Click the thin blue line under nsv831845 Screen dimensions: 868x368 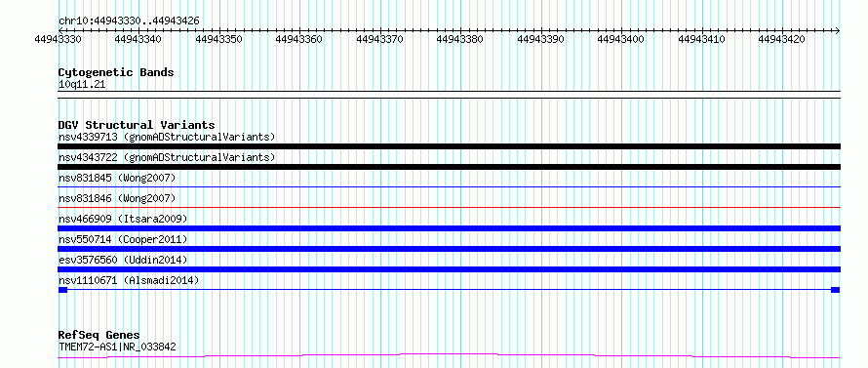pos(449,187)
